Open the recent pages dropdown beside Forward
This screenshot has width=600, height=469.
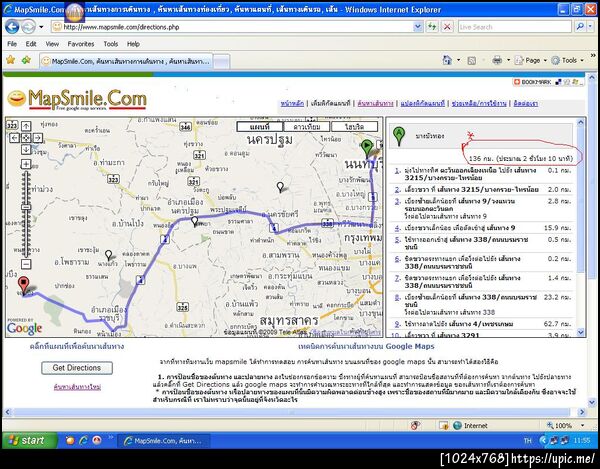click(x=41, y=27)
